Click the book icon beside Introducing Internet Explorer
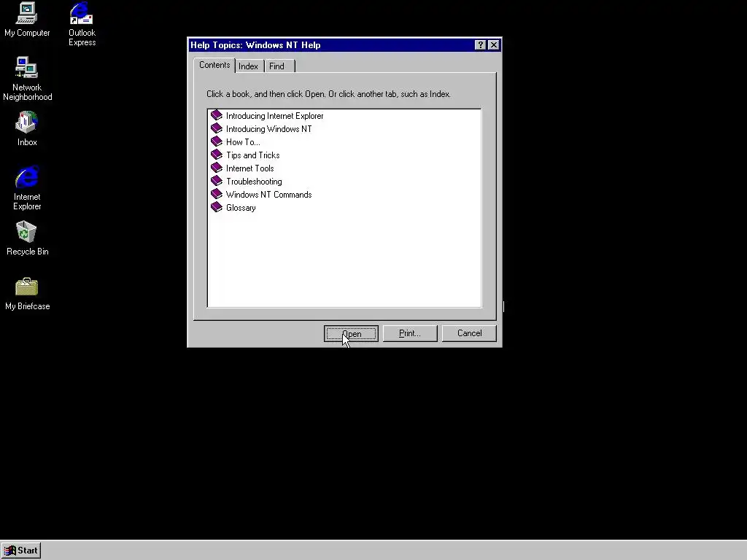This screenshot has width=747, height=560. (x=217, y=115)
